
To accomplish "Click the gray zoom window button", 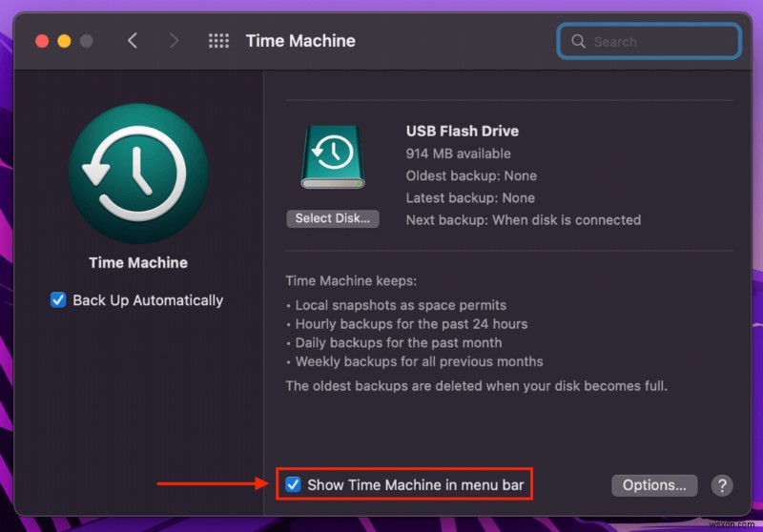I will tap(87, 41).
